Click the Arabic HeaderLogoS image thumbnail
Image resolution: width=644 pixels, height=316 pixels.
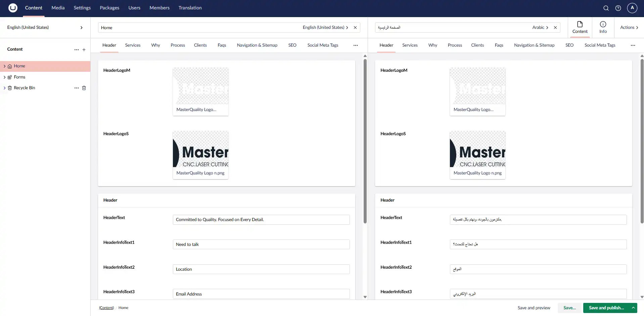[x=477, y=155]
